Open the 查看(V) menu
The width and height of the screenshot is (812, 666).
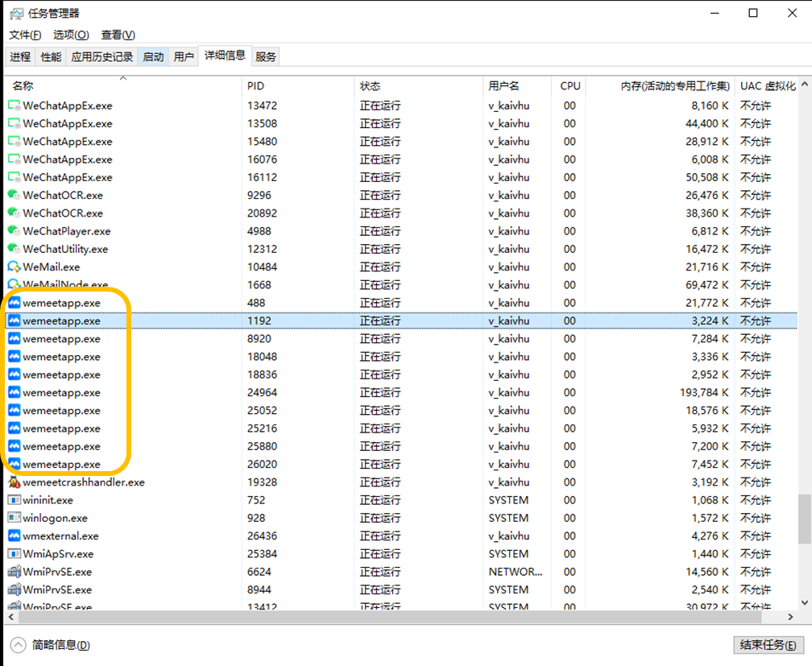[118, 35]
